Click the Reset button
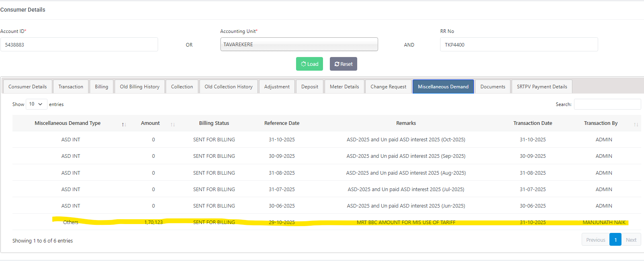Image resolution: width=644 pixels, height=261 pixels. click(343, 64)
